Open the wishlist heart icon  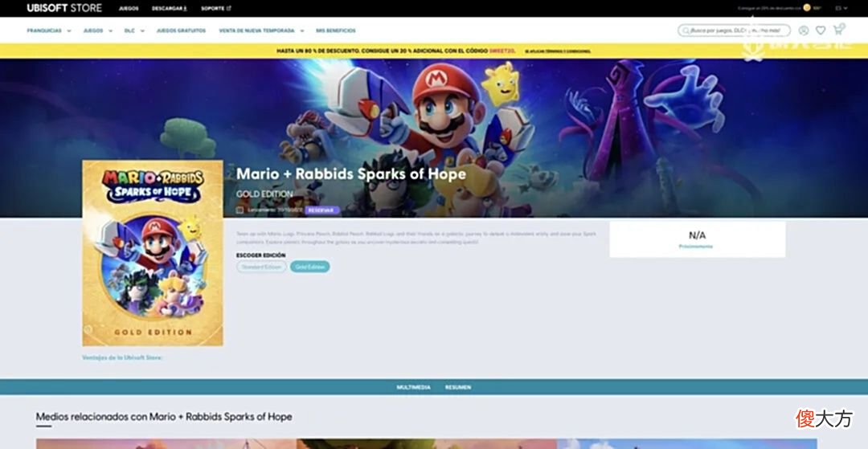coord(821,31)
